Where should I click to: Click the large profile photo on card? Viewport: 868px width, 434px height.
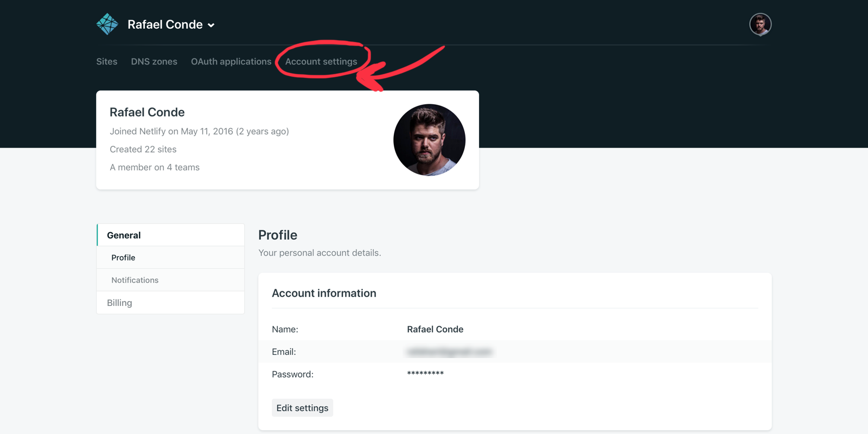(x=429, y=140)
